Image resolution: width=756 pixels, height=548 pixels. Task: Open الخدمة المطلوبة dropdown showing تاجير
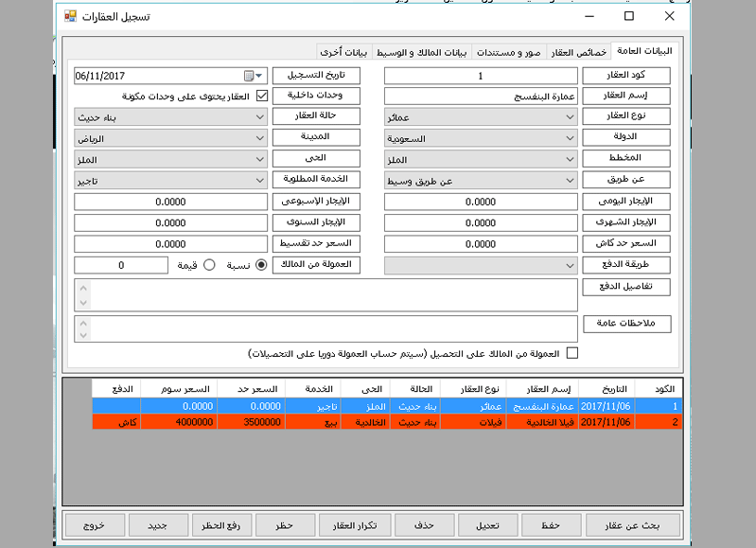click(170, 181)
